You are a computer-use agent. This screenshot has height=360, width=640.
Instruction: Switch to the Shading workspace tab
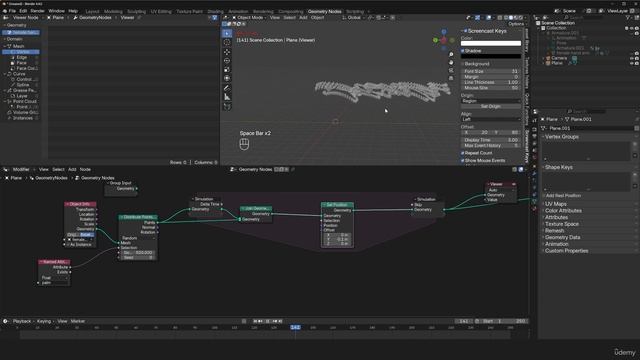(215, 11)
